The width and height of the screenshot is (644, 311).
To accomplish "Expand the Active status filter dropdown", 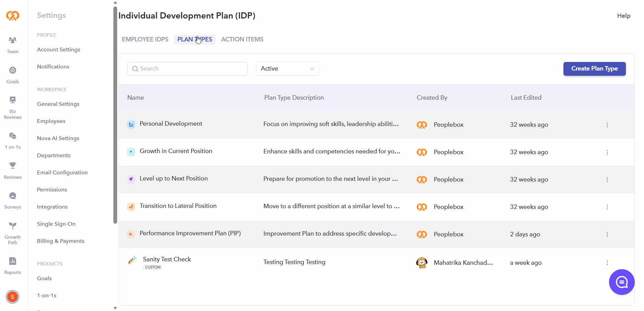I will coord(288,69).
